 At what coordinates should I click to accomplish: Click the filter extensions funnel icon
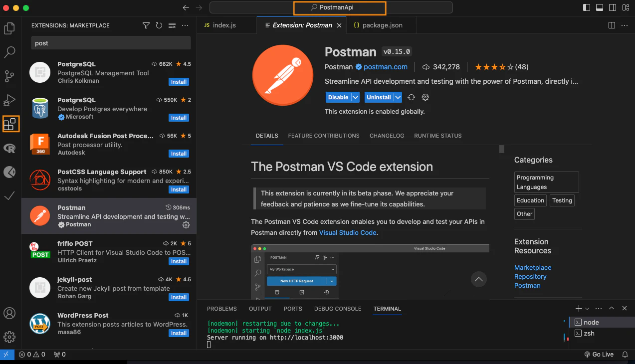[x=146, y=25]
